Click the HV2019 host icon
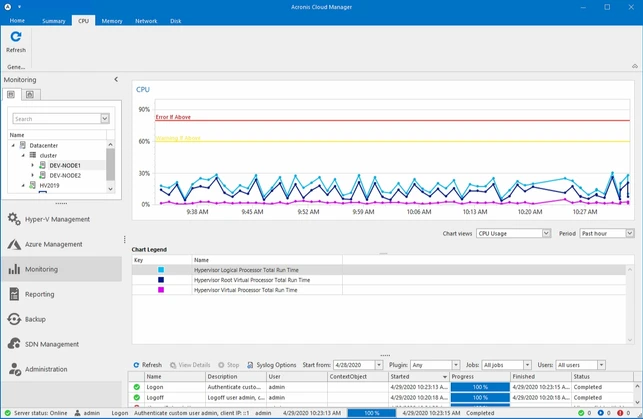Viewport: 643px width, 419px height. pos(32,185)
